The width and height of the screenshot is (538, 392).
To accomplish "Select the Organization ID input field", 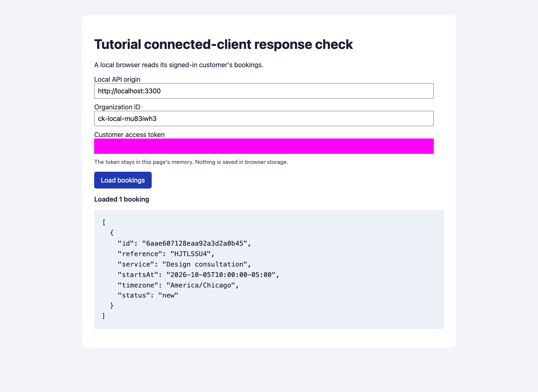I will point(264,118).
